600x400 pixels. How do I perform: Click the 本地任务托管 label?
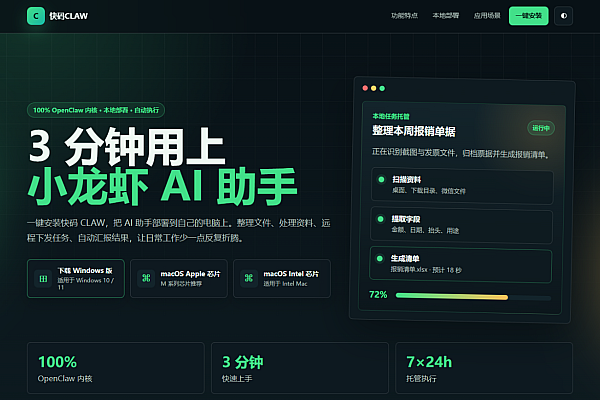(x=391, y=116)
